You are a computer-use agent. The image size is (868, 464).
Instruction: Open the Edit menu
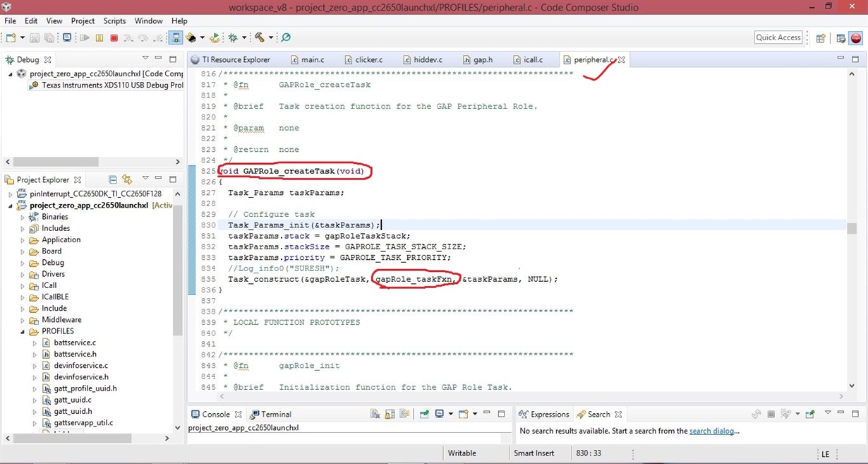click(31, 20)
